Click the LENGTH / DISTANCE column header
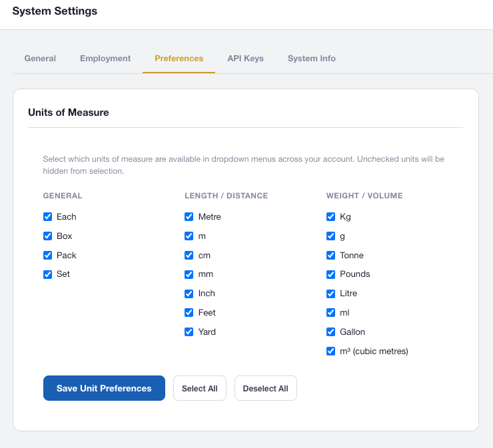The width and height of the screenshot is (493, 448). click(227, 196)
